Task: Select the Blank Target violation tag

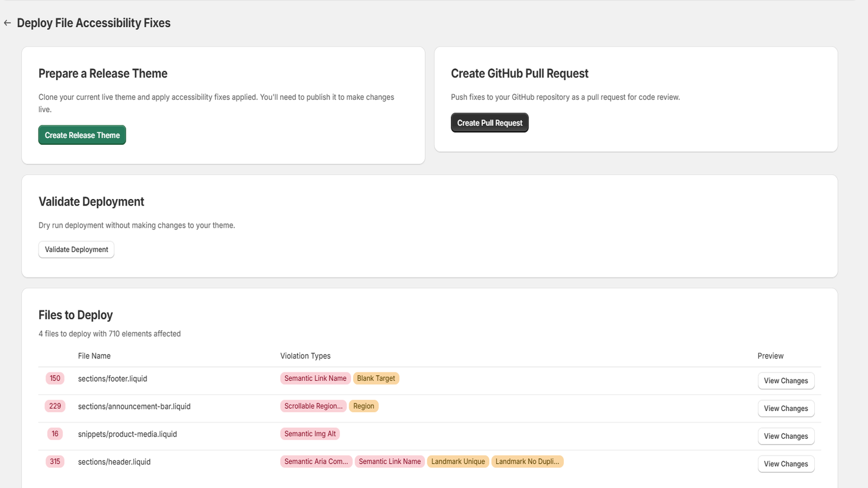Action: [376, 378]
